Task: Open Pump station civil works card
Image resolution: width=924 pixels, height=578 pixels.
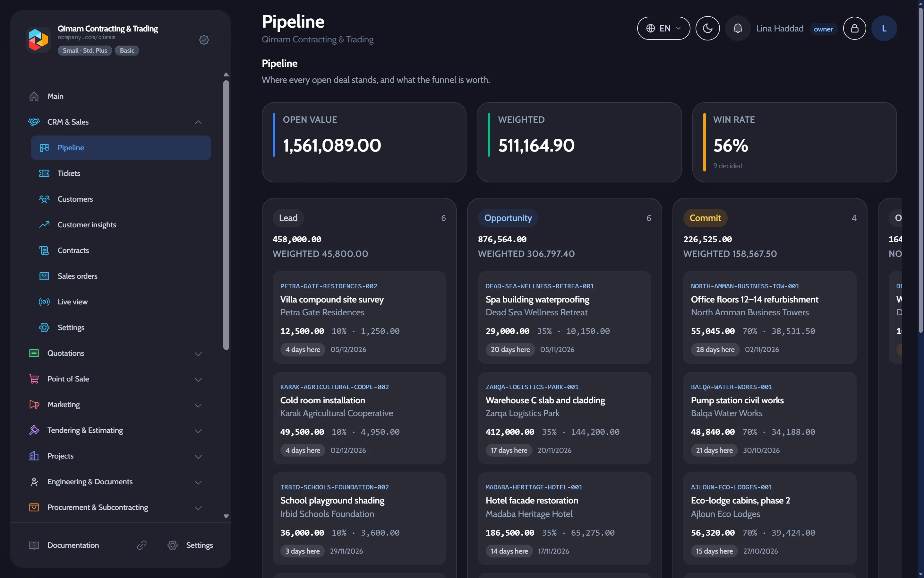Action: [770, 418]
